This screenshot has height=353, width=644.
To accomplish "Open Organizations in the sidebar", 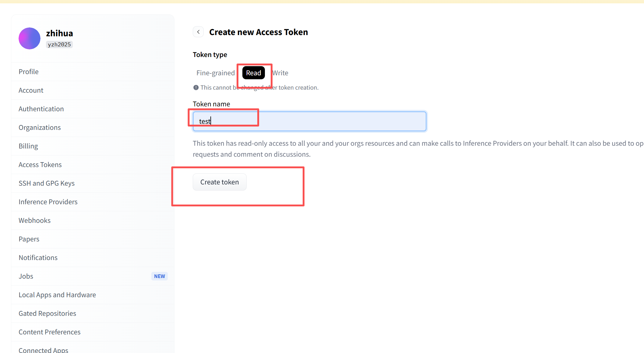I will click(x=40, y=127).
